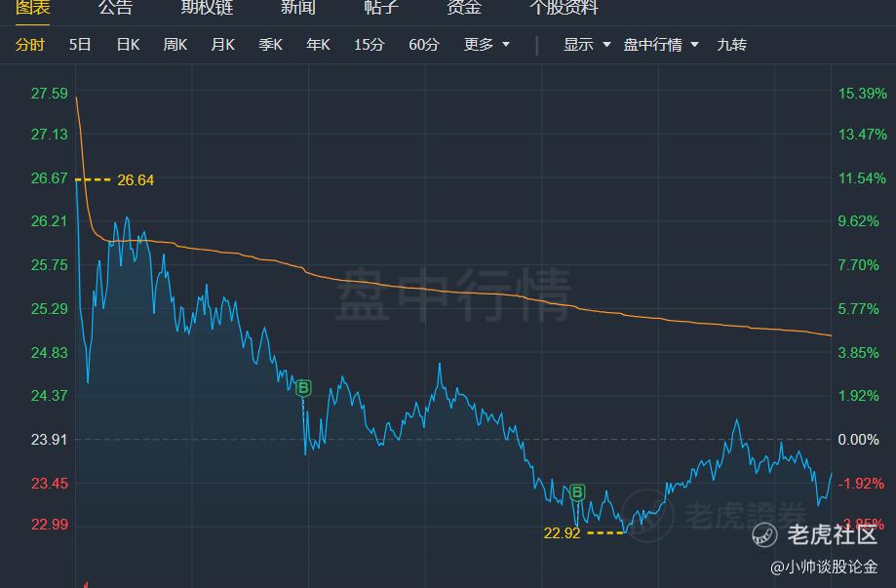Switch to 日K daily candlestick
The width and height of the screenshot is (896, 588).
[128, 45]
